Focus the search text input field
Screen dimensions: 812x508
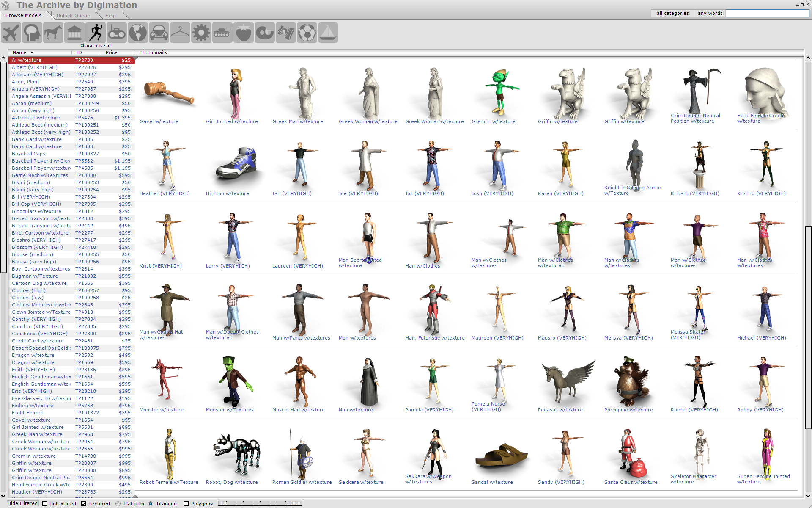pos(768,13)
